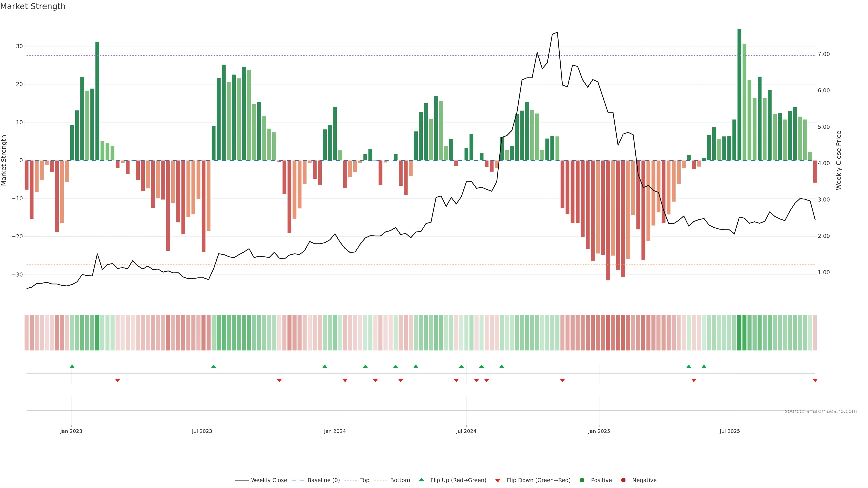Click the darkest green heat strip cell
The width and height of the screenshot is (868, 488).
click(x=739, y=332)
